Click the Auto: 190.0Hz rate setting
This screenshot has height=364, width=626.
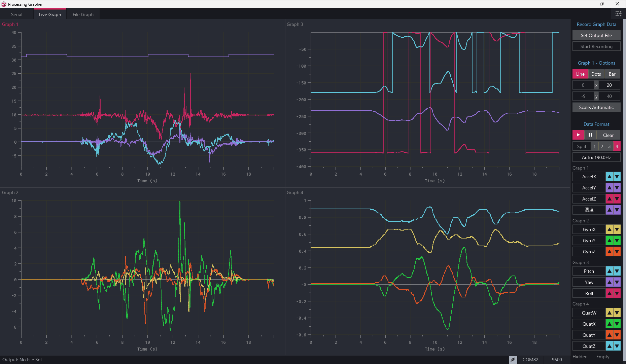pyautogui.click(x=596, y=157)
